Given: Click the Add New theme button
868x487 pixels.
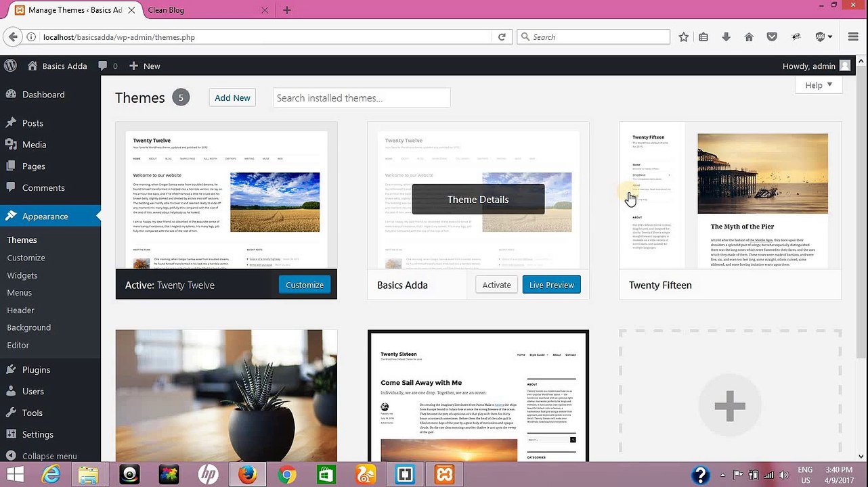Looking at the screenshot, I should tap(232, 98).
